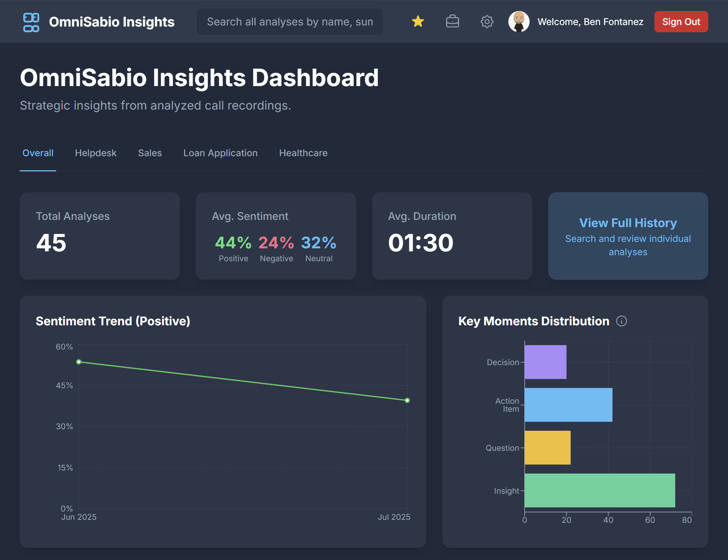Click the search analyses input field
This screenshot has width=728, height=560.
click(x=289, y=22)
